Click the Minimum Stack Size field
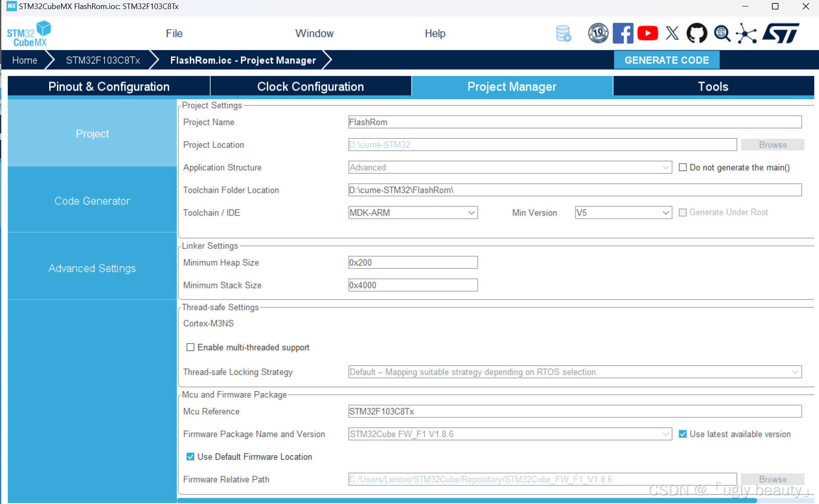This screenshot has width=819, height=504. tap(413, 285)
